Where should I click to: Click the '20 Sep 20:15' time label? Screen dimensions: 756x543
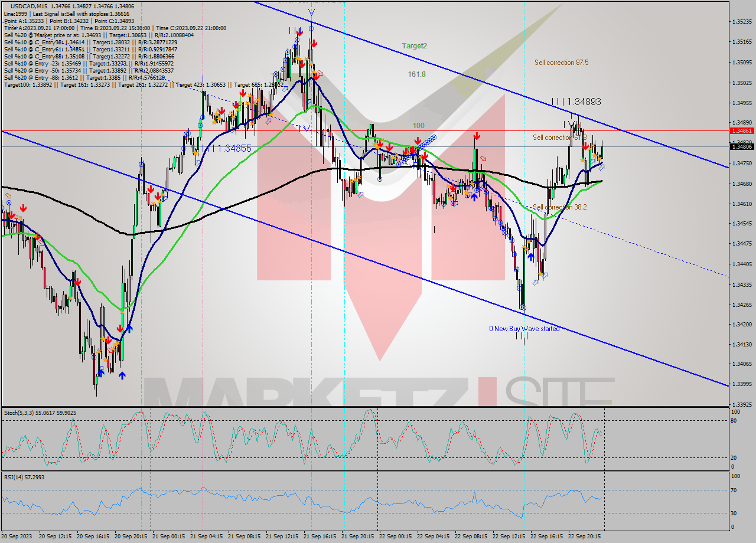[131, 537]
